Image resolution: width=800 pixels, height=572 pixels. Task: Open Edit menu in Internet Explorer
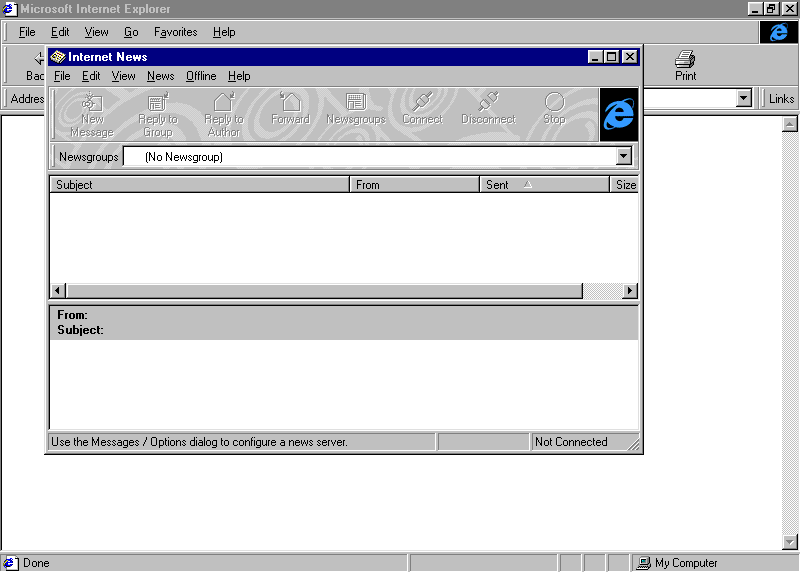[x=60, y=32]
